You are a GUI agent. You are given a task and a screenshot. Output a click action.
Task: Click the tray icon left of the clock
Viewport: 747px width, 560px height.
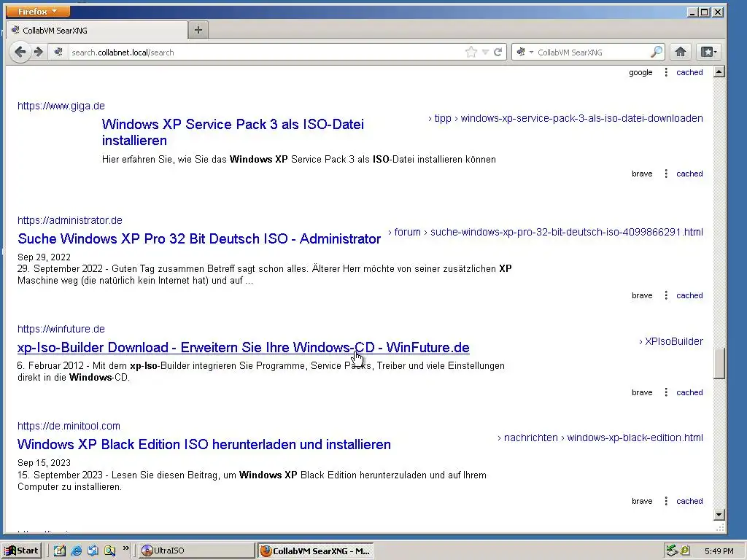(x=685, y=551)
